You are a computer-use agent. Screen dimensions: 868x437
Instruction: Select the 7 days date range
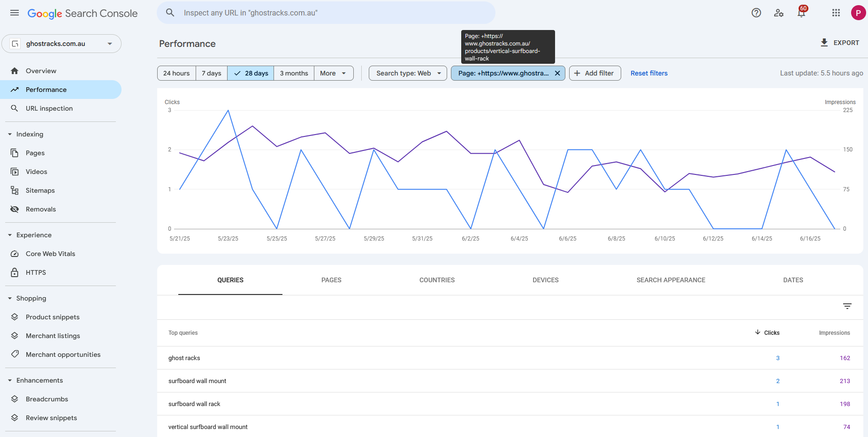[212, 73]
